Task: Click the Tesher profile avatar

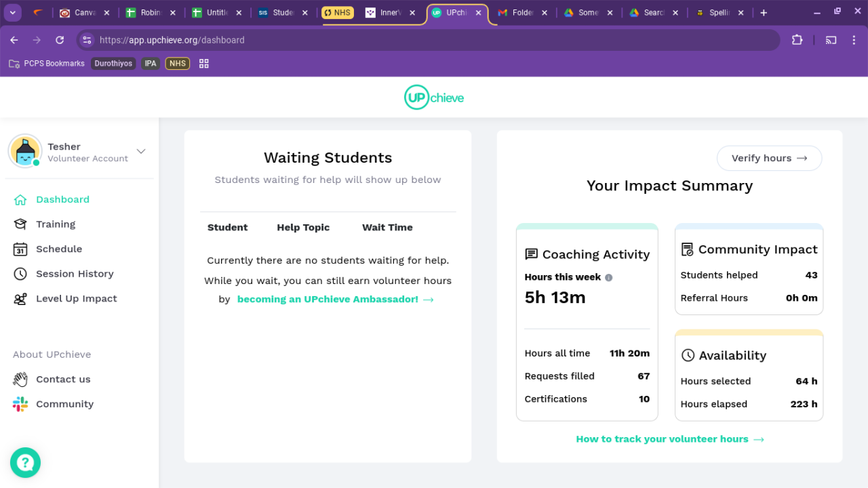Action: [25, 150]
